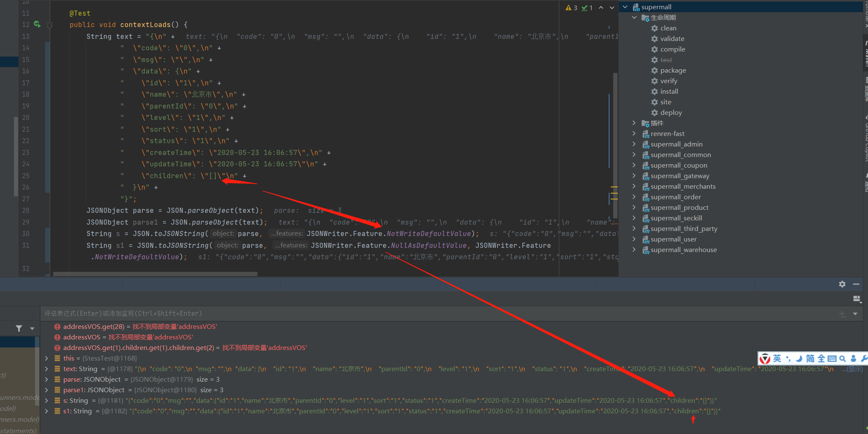This screenshot has width=868, height=434.
Task: Run the Maven deploy goal
Action: click(x=671, y=112)
